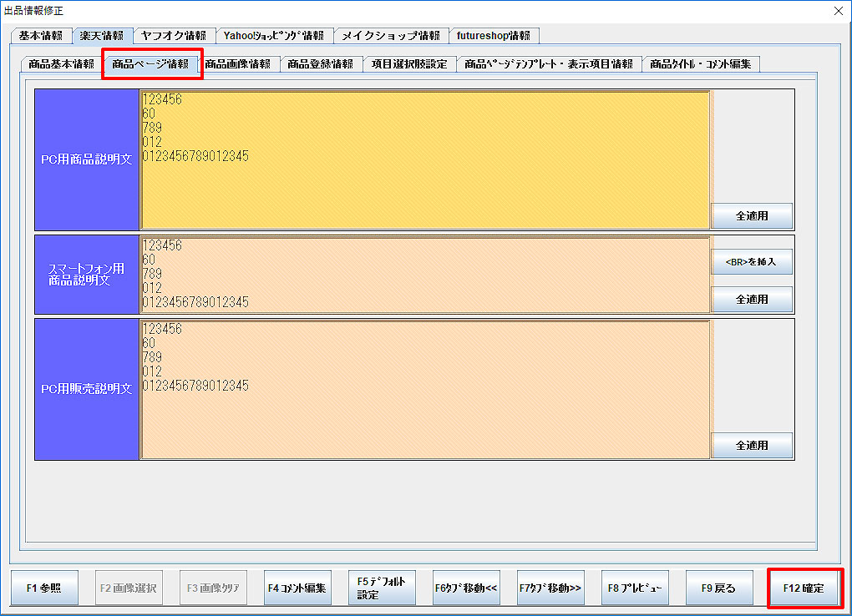Click the PC用販売説明文 label cell
The height and width of the screenshot is (616, 852).
[87, 390]
